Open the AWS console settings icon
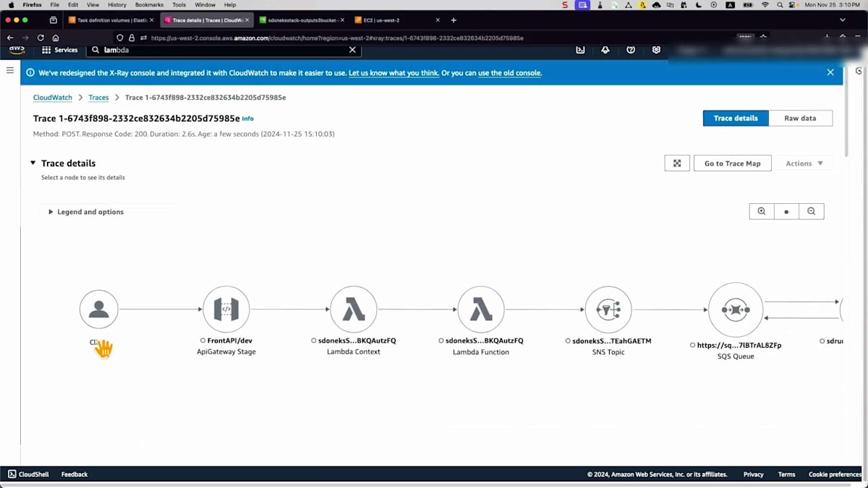This screenshot has height=488, width=868. tap(656, 50)
